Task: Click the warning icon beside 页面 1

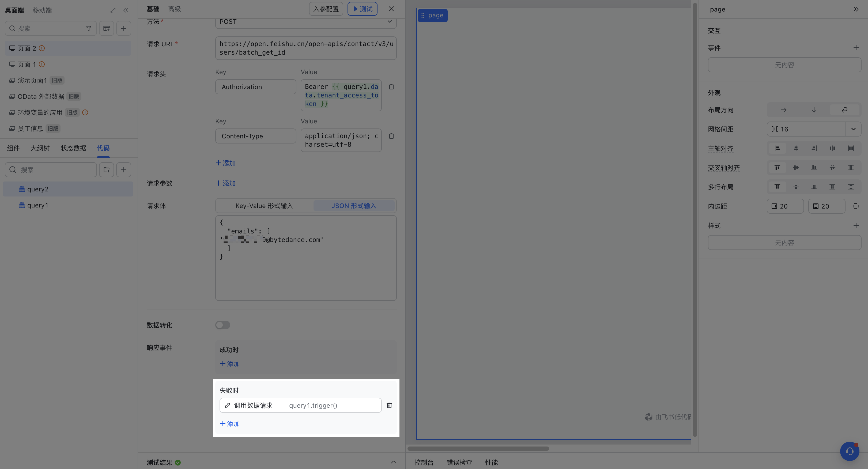Action: [x=42, y=64]
